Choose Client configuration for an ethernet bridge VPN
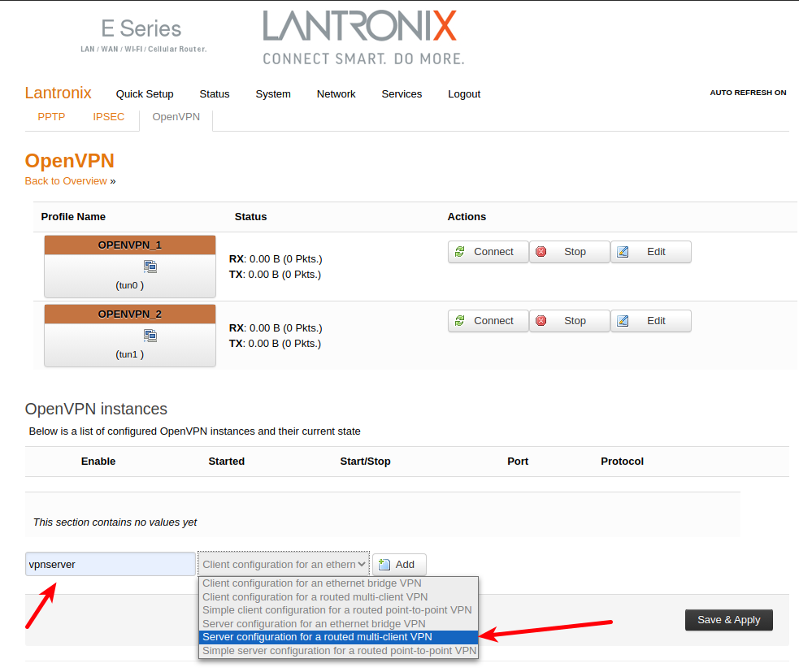This screenshot has width=799, height=672. coord(338,583)
